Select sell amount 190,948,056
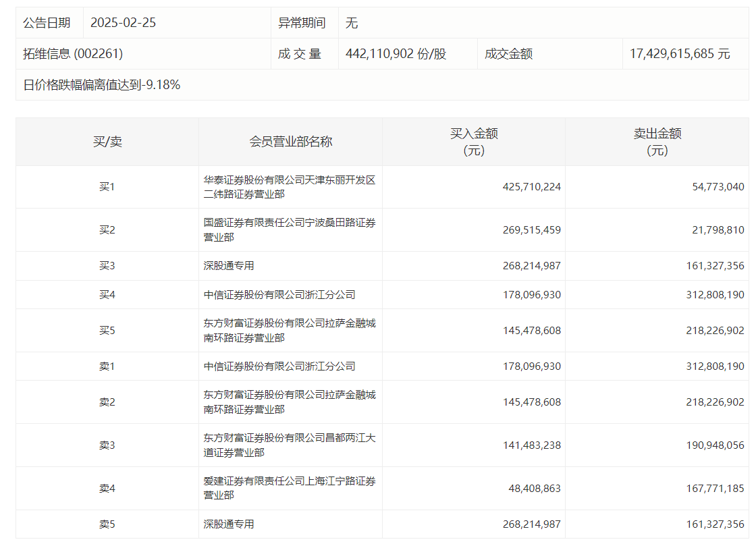The image size is (756, 546). pyautogui.click(x=715, y=445)
